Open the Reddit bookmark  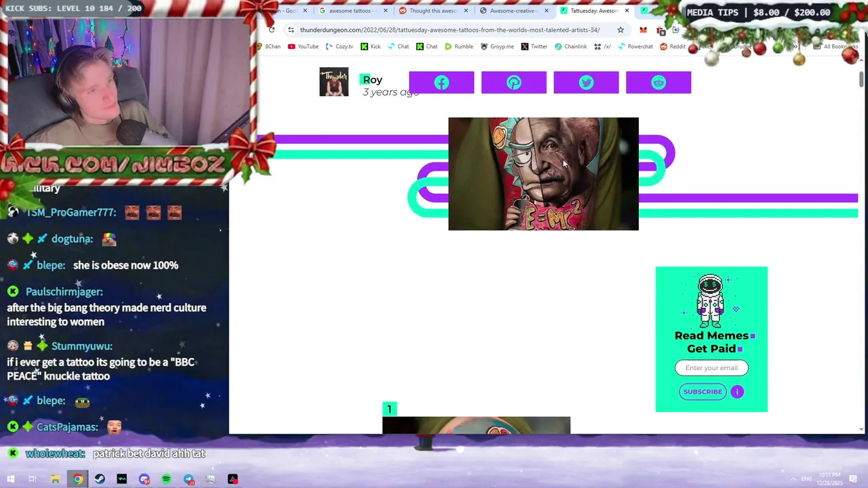673,47
